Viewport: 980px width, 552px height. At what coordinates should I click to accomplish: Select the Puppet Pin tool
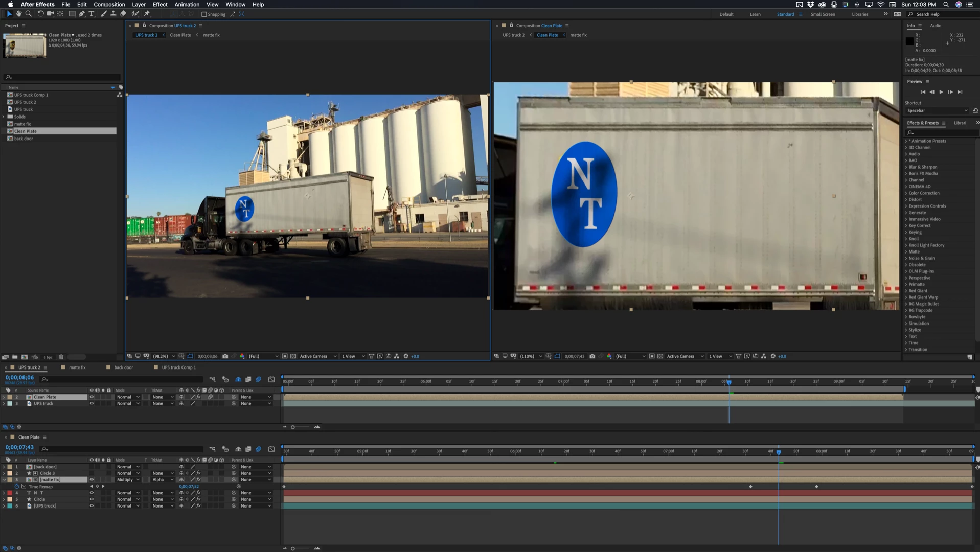[147, 14]
